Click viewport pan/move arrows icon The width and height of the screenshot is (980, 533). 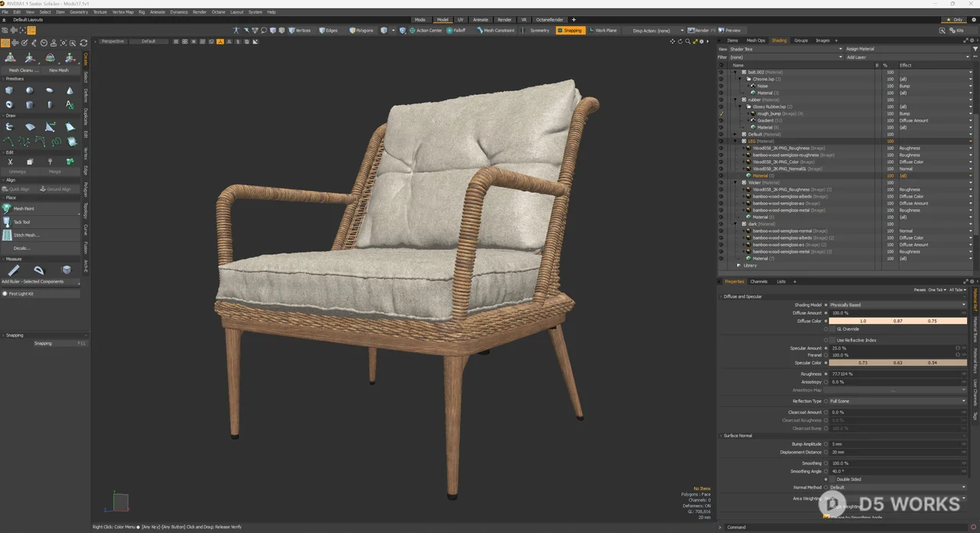point(673,41)
